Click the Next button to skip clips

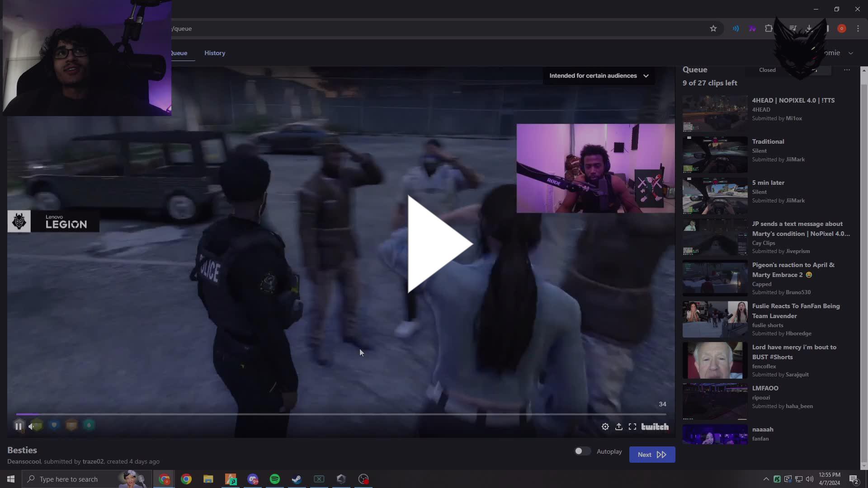point(652,454)
